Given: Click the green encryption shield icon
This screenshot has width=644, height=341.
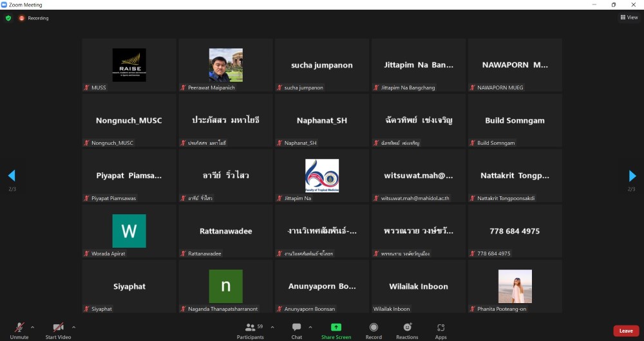Looking at the screenshot, I should pos(8,18).
